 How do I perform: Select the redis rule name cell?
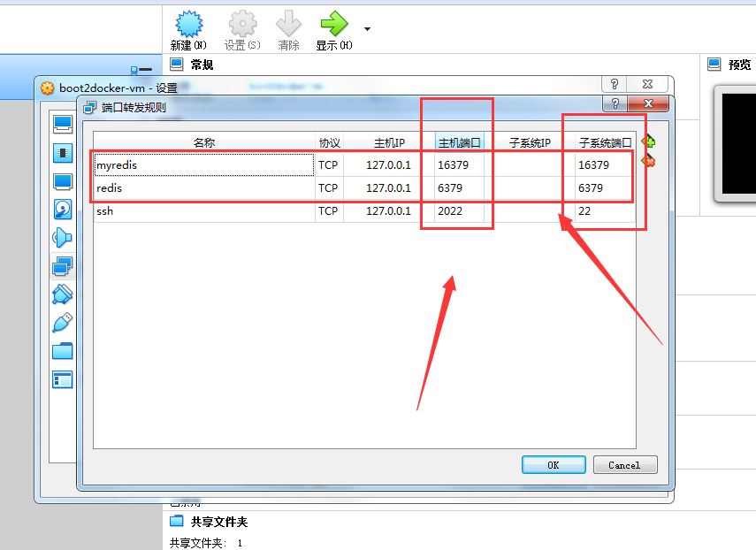pos(204,188)
